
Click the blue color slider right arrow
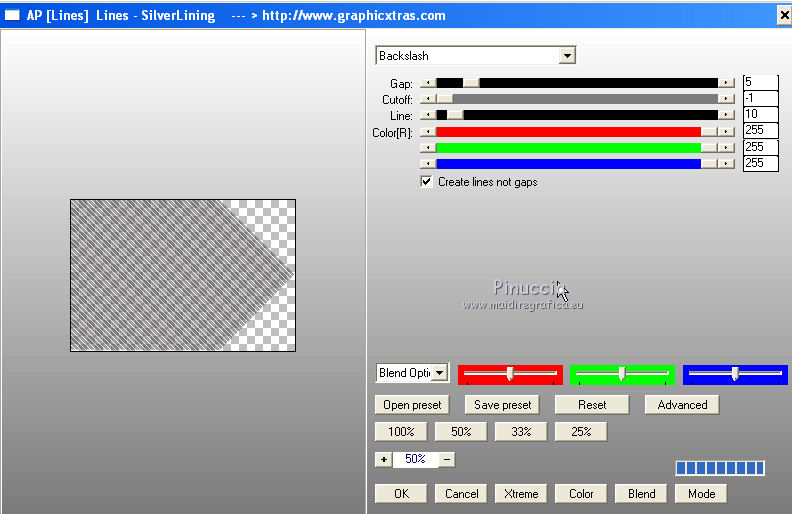[726, 164]
